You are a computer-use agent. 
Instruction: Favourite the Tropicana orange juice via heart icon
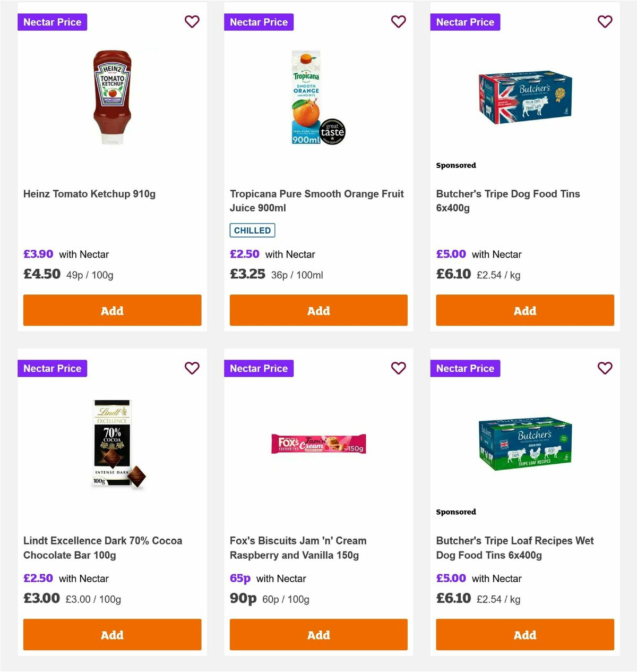pyautogui.click(x=399, y=22)
